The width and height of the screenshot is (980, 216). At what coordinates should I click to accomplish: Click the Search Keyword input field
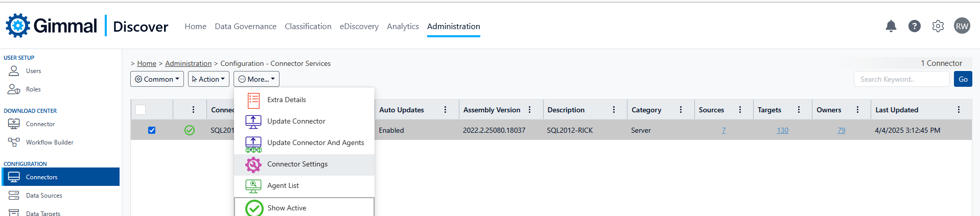901,79
